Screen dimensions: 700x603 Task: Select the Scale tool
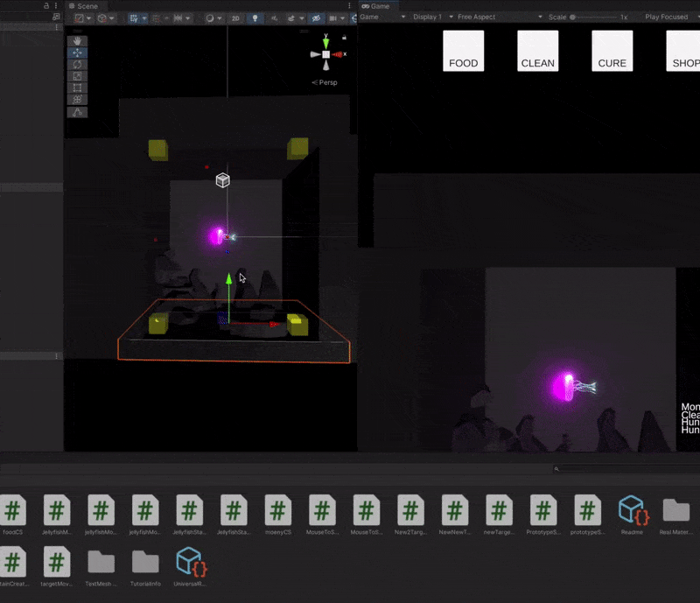coord(77,77)
